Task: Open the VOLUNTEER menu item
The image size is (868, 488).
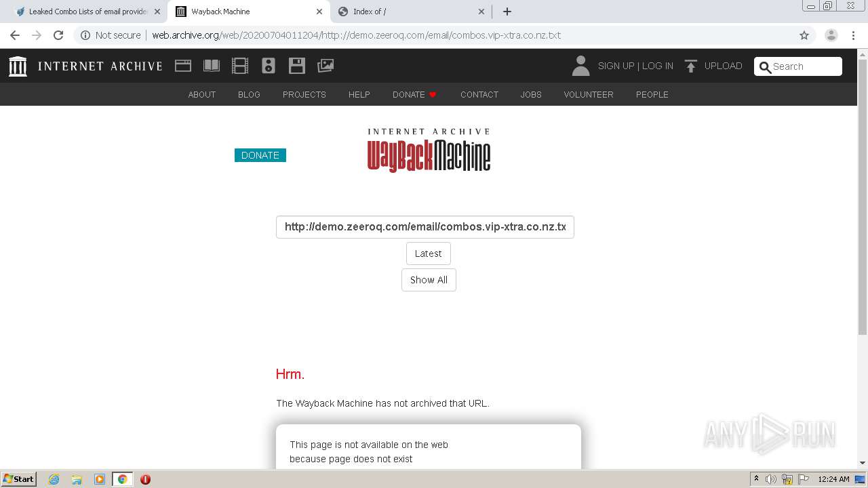Action: (x=589, y=94)
